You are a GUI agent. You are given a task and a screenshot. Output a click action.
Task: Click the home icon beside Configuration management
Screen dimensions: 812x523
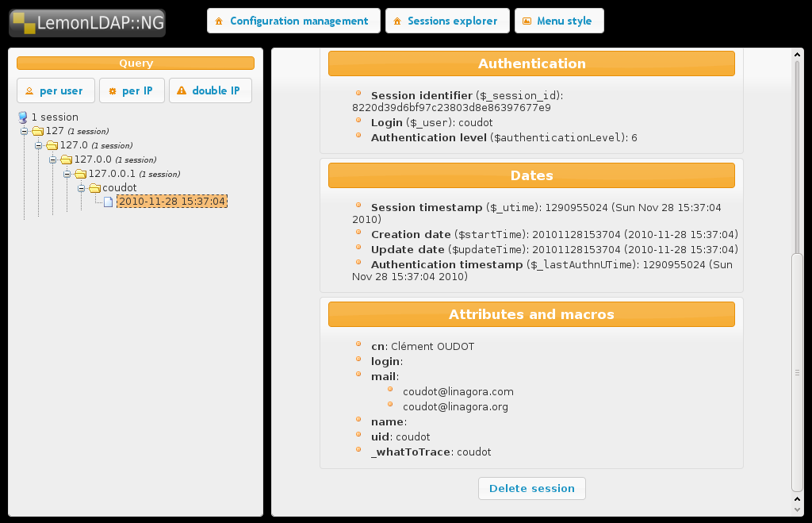pos(219,21)
